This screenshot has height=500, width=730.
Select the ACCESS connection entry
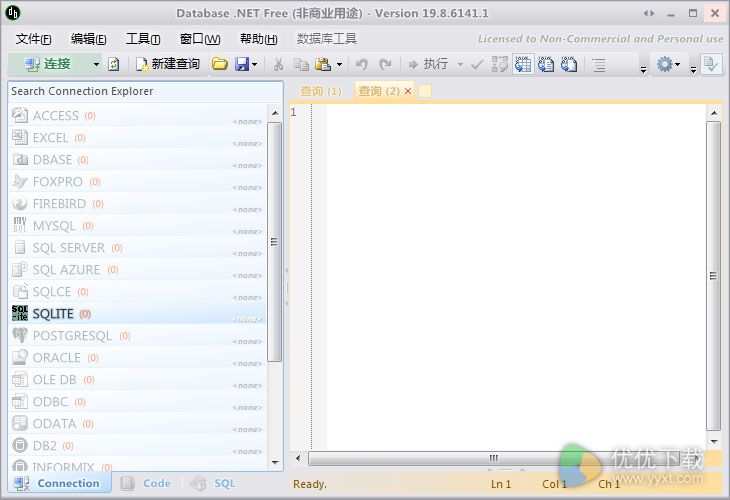click(x=137, y=115)
